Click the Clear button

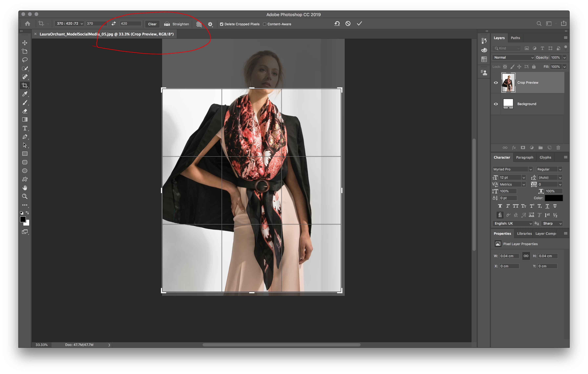[x=152, y=24]
